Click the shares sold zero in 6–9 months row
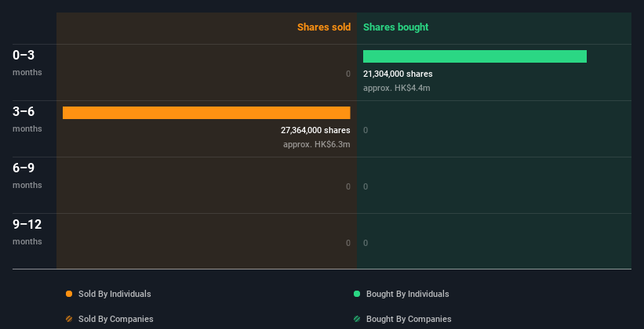Viewport: 644px width, 329px height. pyautogui.click(x=348, y=186)
